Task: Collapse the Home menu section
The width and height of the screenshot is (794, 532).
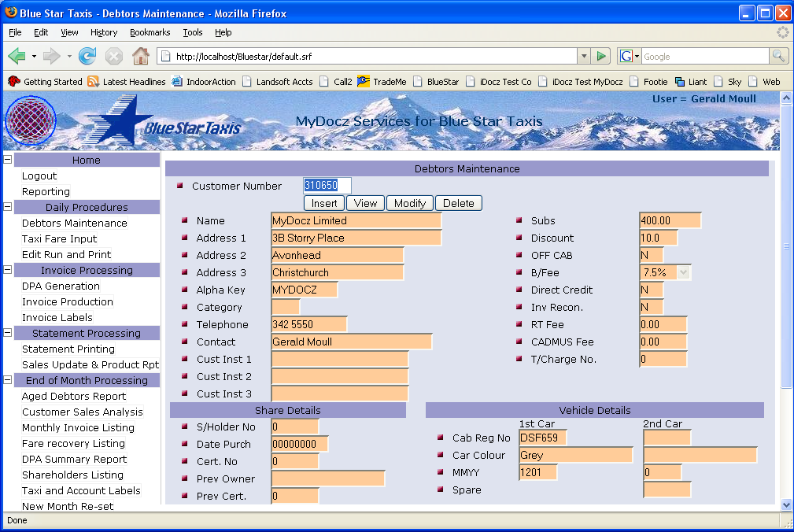Action: (8, 160)
